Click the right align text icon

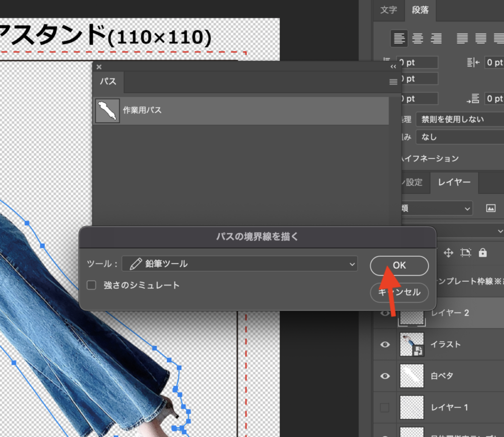(436, 38)
